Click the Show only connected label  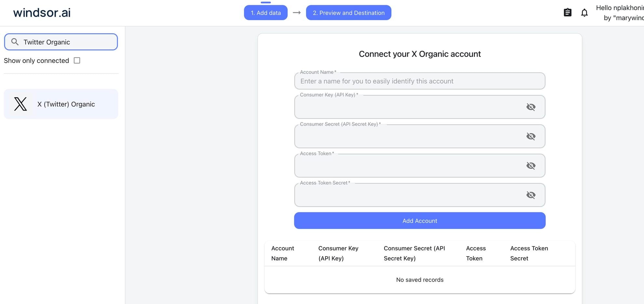(36, 60)
